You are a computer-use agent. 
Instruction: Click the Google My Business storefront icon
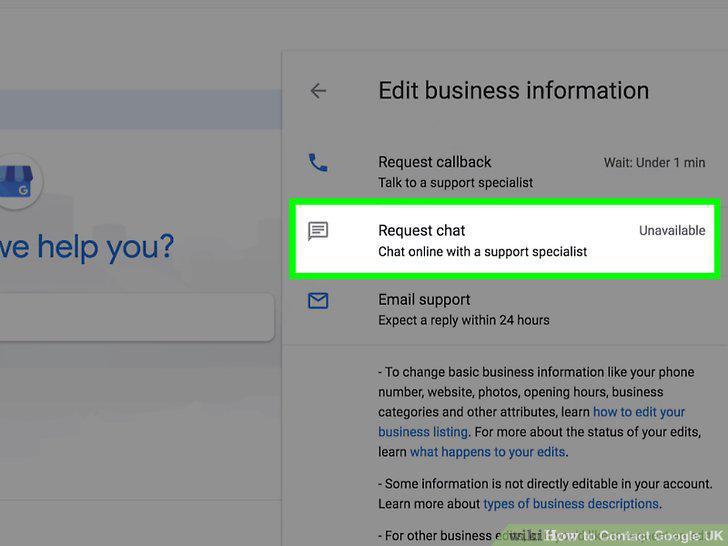pyautogui.click(x=17, y=182)
